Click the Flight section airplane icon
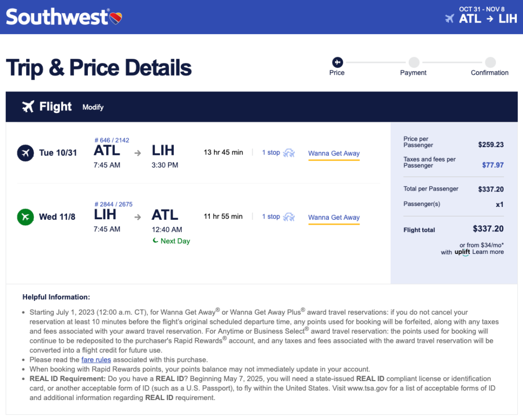Image resolution: width=523 pixels, height=420 pixels. click(28, 107)
